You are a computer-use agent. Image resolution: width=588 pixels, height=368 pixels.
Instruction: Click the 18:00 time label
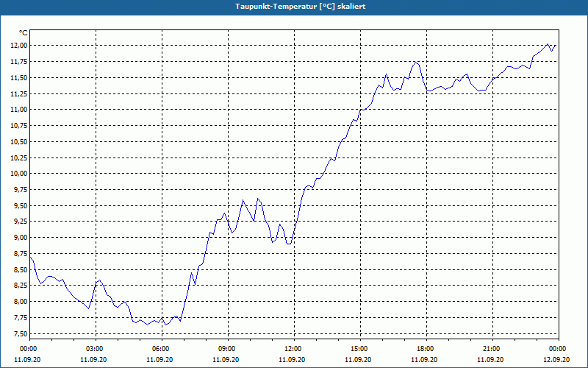(426, 349)
